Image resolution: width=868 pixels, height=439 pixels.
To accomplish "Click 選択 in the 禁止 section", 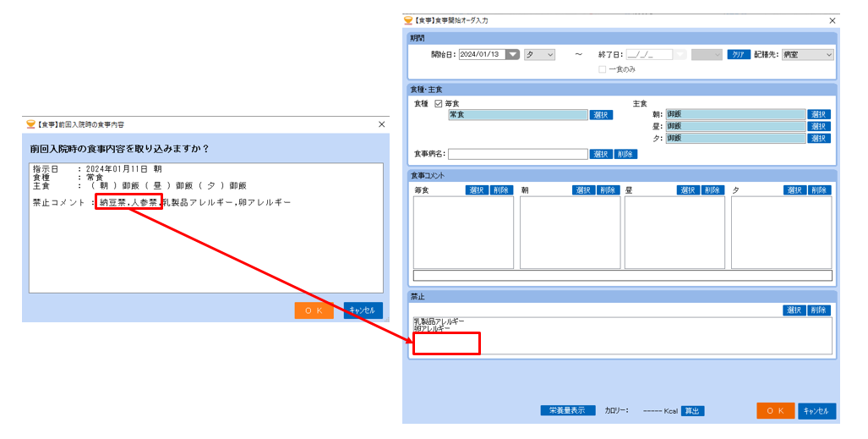I will click(x=795, y=310).
